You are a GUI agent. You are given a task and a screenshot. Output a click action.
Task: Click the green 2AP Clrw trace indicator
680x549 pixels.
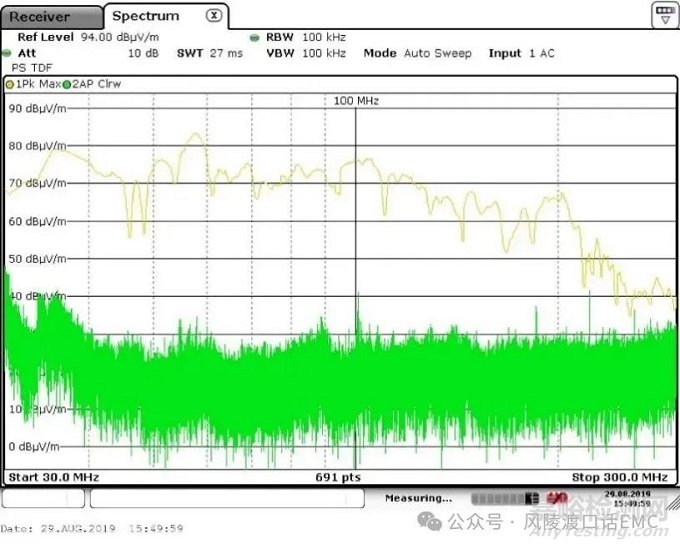point(67,84)
